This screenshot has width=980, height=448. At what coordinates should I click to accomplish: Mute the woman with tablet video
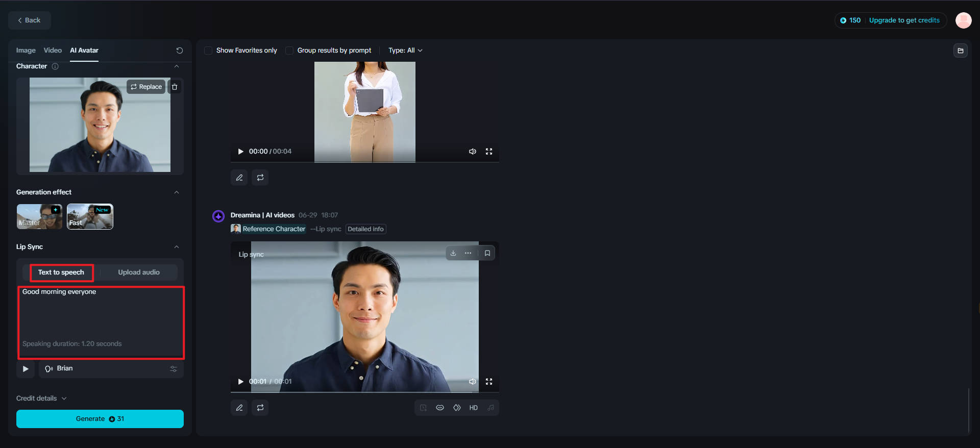pyautogui.click(x=473, y=152)
